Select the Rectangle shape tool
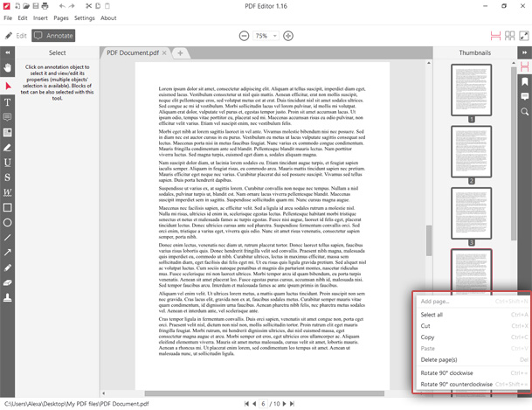 (8, 207)
